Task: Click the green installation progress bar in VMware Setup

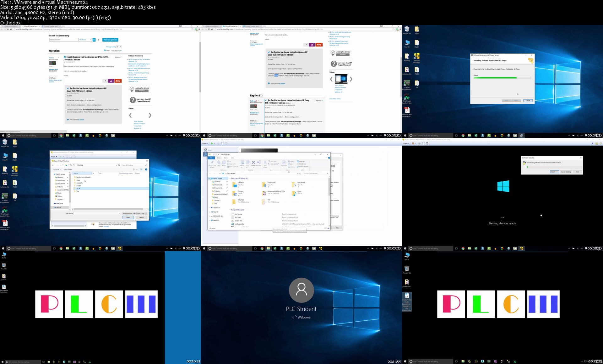Action: click(495, 78)
